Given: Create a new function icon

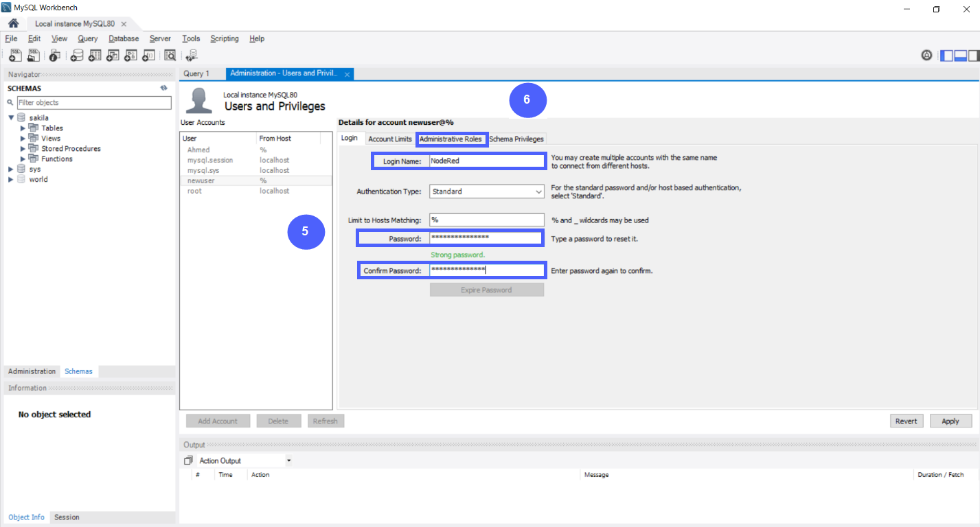Looking at the screenshot, I should (148, 56).
